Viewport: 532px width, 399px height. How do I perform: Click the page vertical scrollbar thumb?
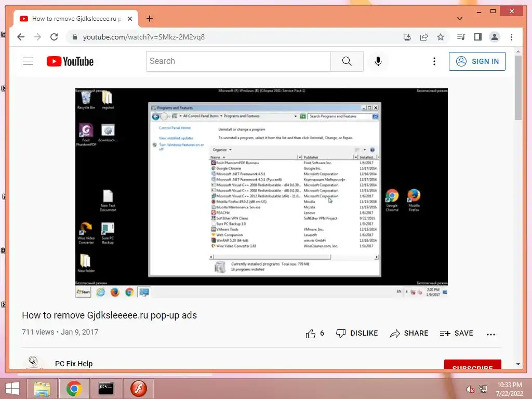(518, 87)
